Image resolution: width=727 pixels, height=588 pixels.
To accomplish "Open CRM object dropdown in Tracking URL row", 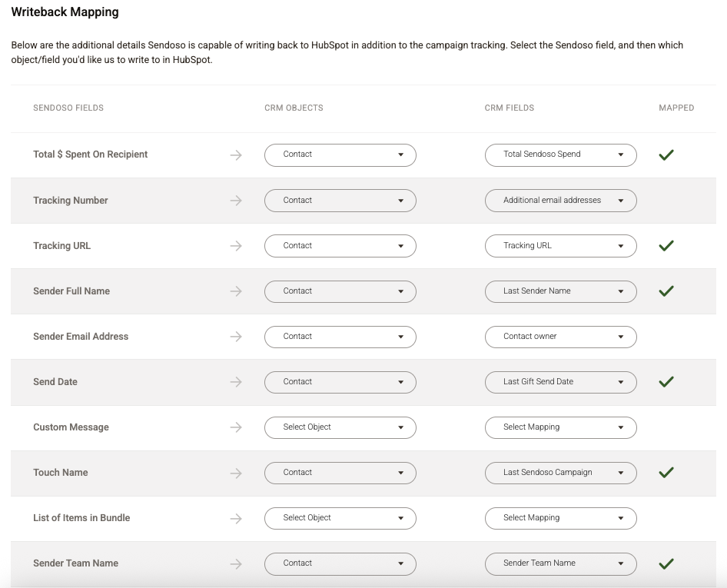I will pos(340,246).
